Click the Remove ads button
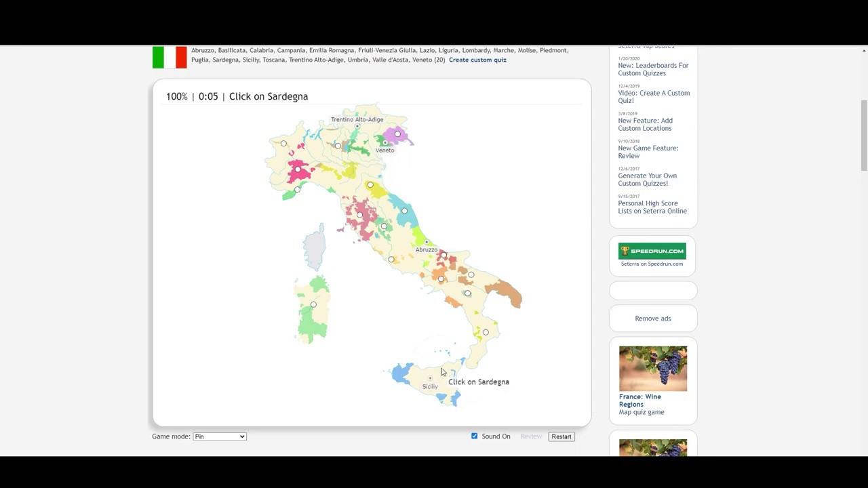The width and height of the screenshot is (868, 488). (652, 319)
